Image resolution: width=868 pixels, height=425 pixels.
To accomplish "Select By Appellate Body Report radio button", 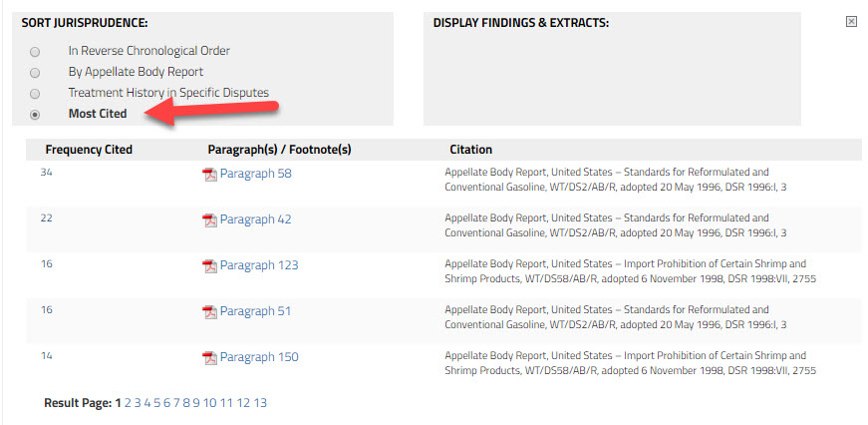I will tap(35, 73).
